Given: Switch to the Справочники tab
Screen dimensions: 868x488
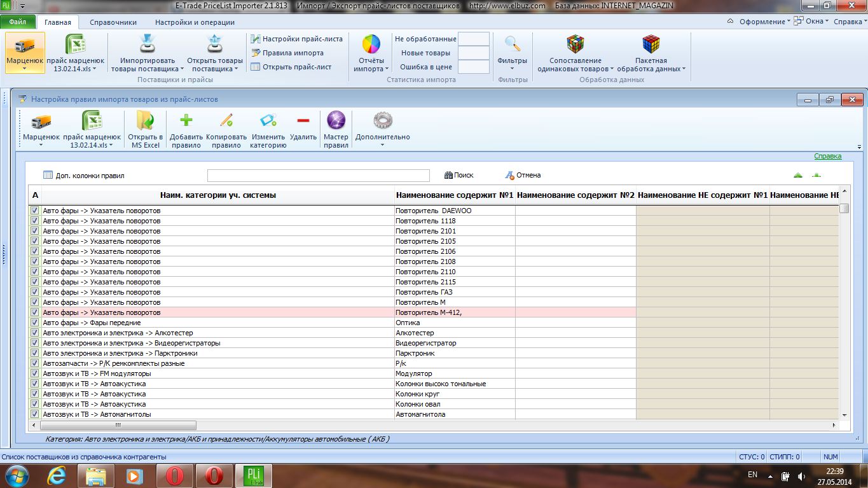Looking at the screenshot, I should point(113,22).
